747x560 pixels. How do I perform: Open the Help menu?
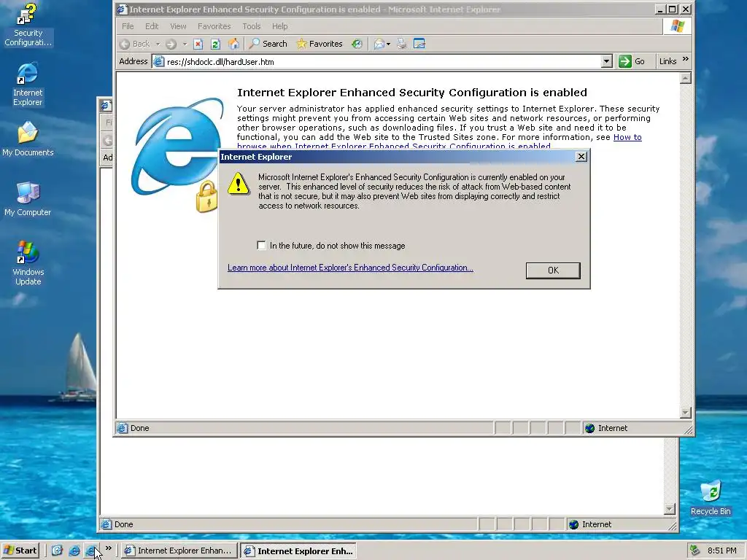click(279, 26)
